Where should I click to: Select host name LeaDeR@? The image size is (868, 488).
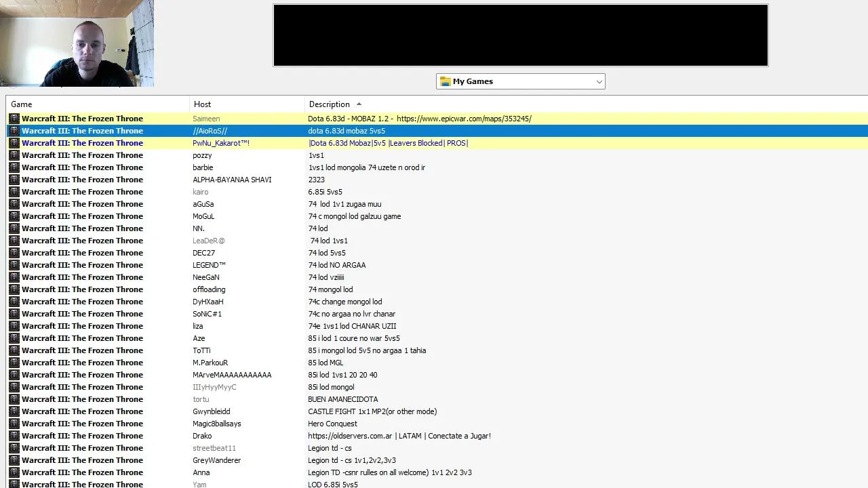[x=209, y=241]
